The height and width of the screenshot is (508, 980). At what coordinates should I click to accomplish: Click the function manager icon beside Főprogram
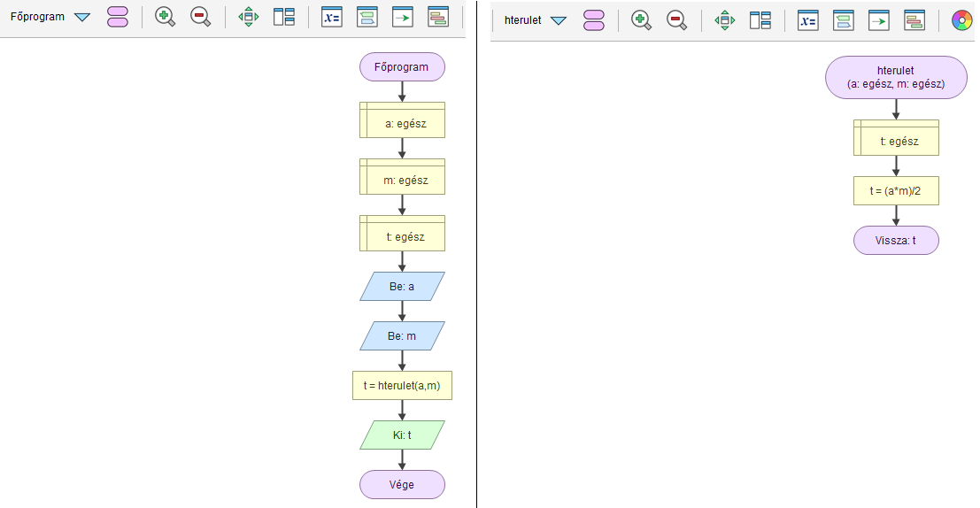coord(117,17)
